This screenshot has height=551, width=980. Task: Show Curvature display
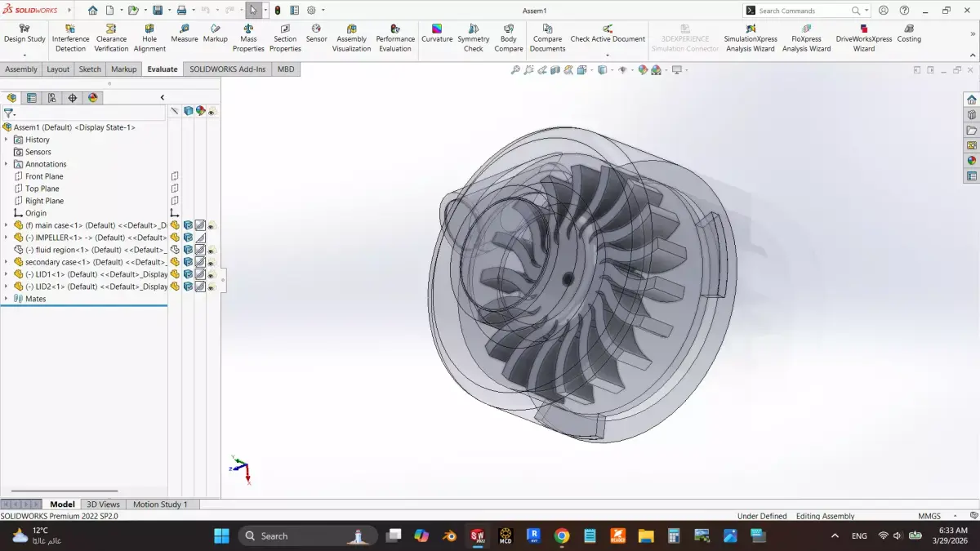(x=437, y=33)
